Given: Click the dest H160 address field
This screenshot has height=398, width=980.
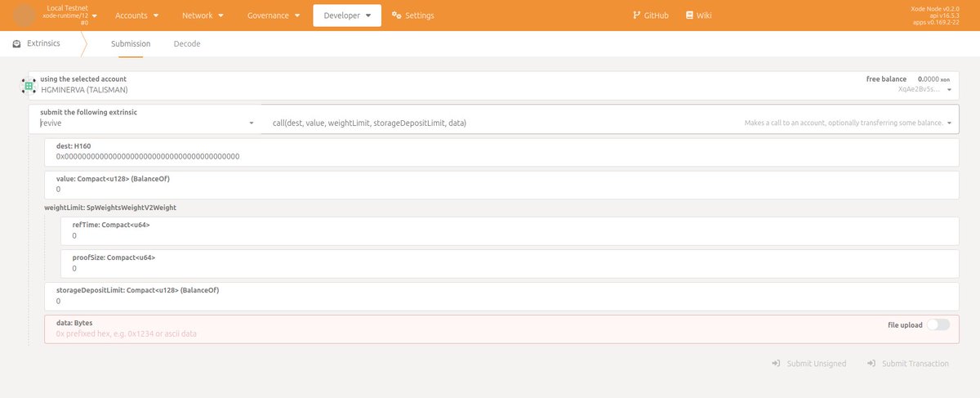Looking at the screenshot, I should [501, 151].
